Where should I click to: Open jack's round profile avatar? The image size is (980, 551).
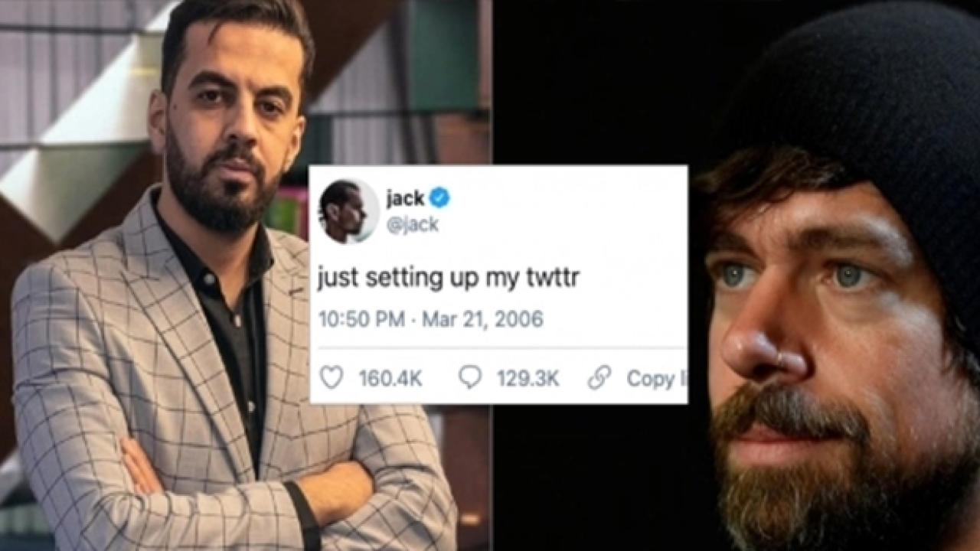(348, 212)
